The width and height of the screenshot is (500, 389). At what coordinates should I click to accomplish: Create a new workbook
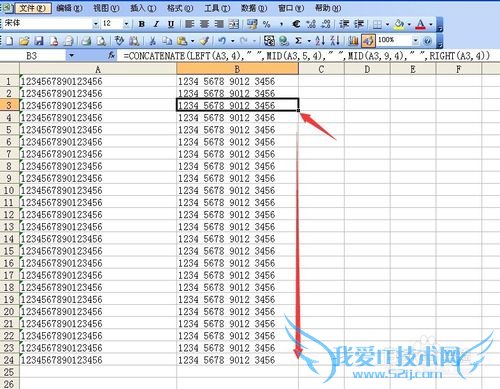pos(9,41)
